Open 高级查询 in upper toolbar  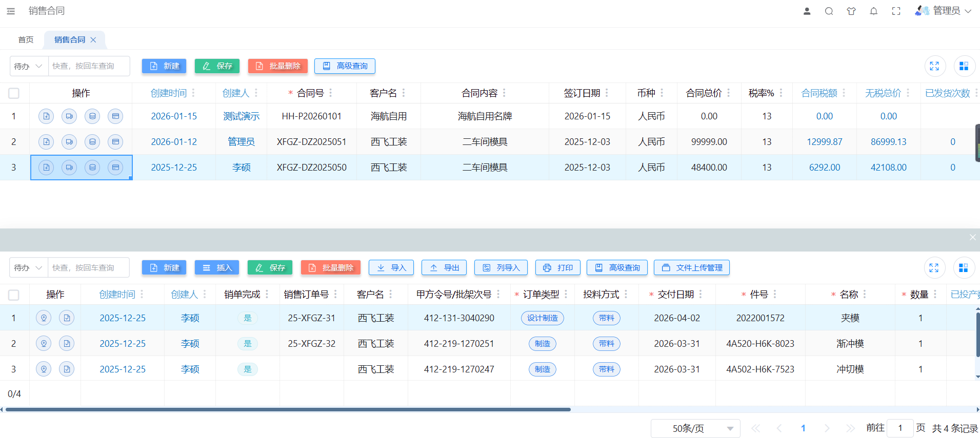345,66
